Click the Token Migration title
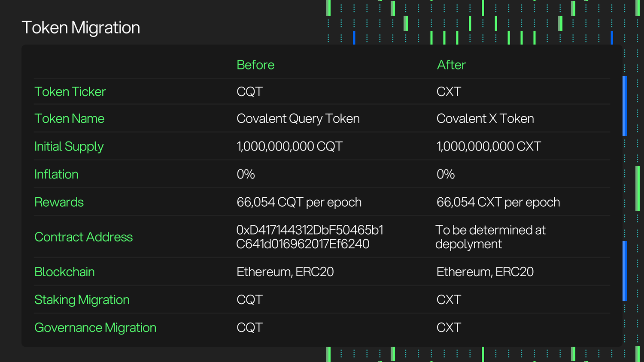This screenshot has height=362, width=644. (81, 27)
